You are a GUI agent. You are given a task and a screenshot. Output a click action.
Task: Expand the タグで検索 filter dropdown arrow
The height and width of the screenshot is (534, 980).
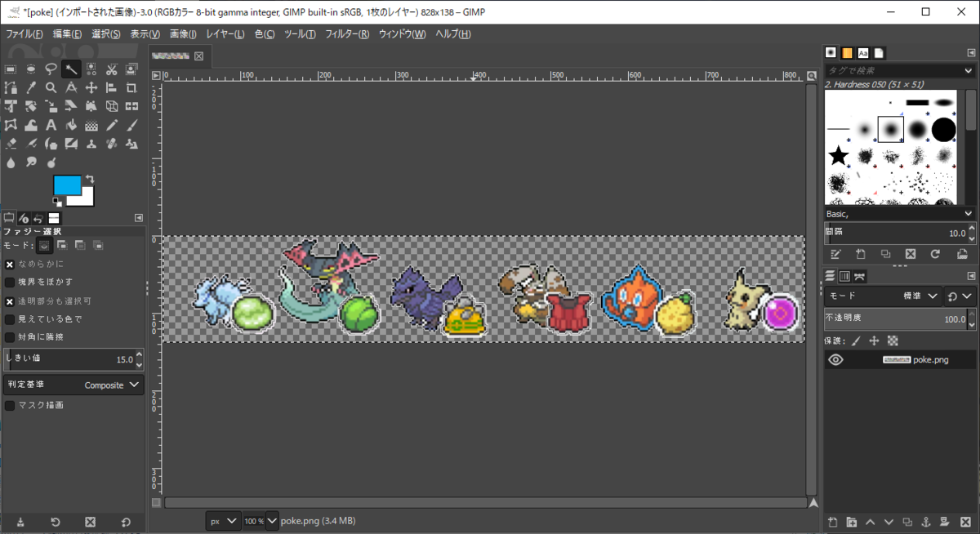click(969, 71)
